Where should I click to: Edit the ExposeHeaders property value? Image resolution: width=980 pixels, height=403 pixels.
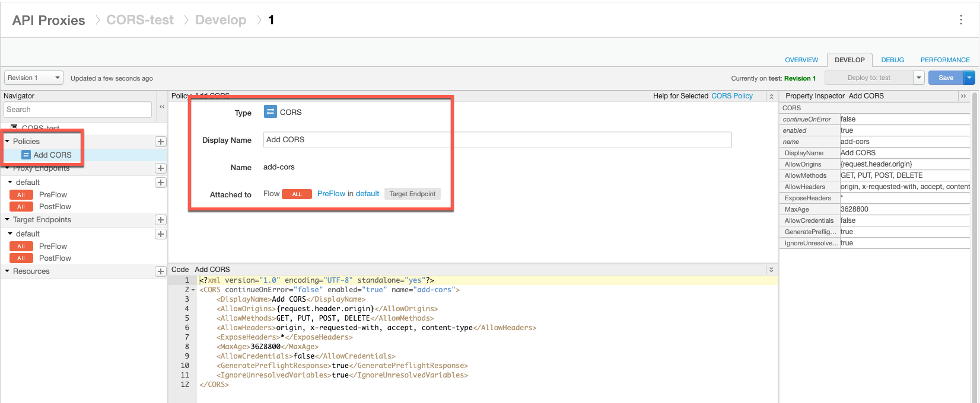click(905, 198)
